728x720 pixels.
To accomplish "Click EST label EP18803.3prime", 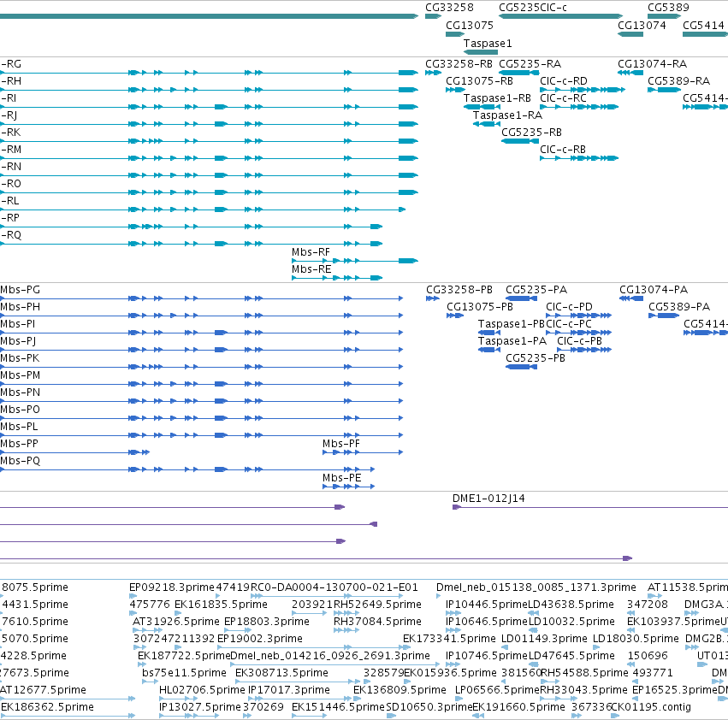I will pos(267,622).
